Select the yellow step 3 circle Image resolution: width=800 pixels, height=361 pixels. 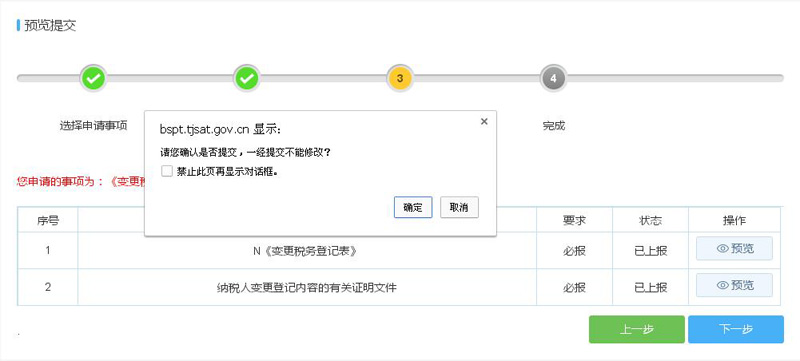click(400, 79)
